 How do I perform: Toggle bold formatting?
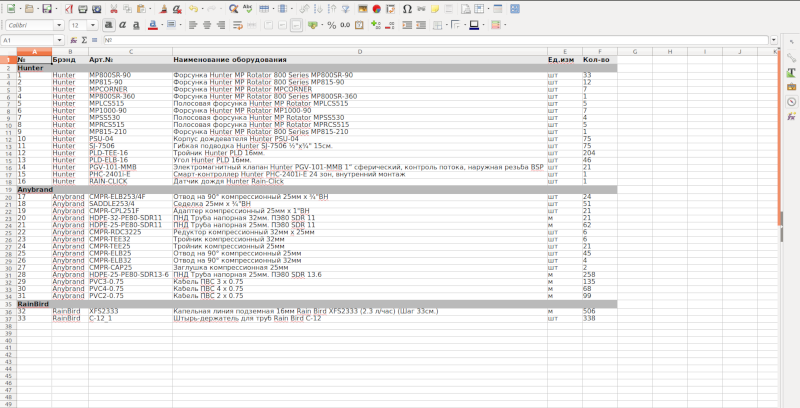(108, 24)
